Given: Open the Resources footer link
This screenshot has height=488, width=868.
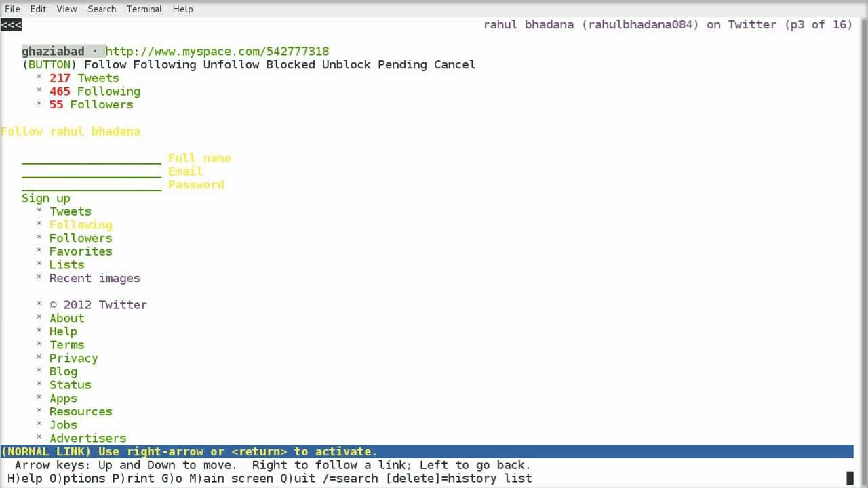Looking at the screenshot, I should (81, 412).
